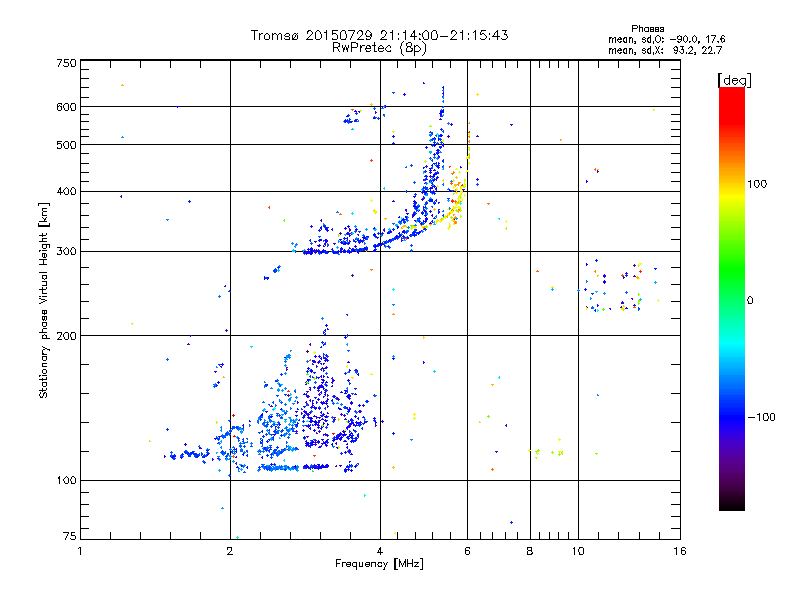This screenshot has width=800, height=600.
Task: Click the '16' x-axis tick label
Action: coord(680,552)
